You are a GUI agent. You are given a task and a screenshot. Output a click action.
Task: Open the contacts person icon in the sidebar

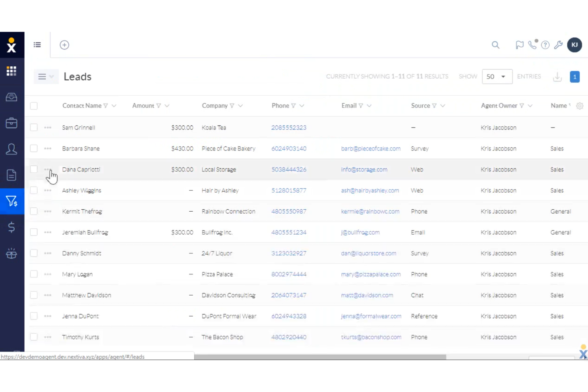point(12,149)
